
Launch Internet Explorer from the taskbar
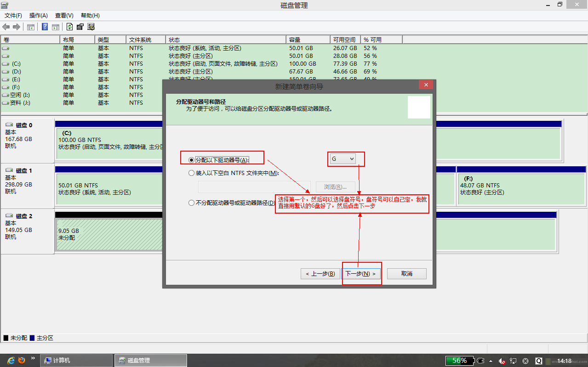click(11, 360)
